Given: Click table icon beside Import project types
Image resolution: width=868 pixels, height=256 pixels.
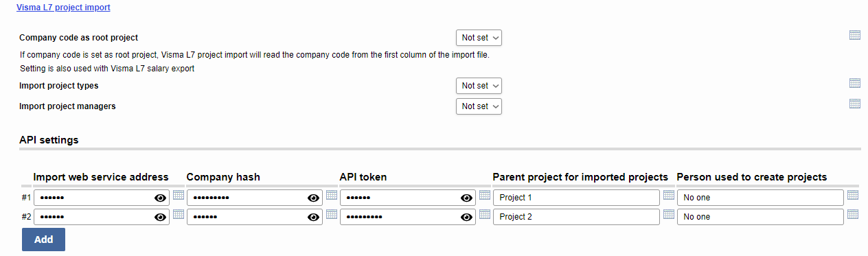Looking at the screenshot, I should [855, 83].
